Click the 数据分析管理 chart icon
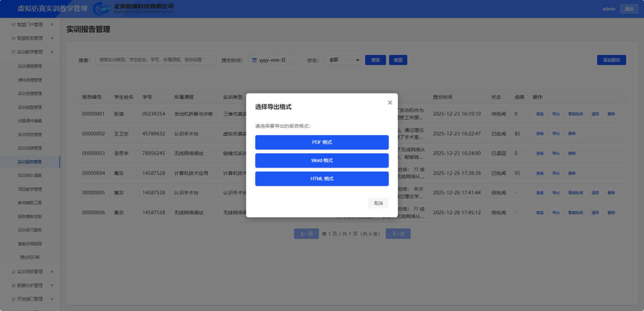The image size is (644, 311). 13,286
